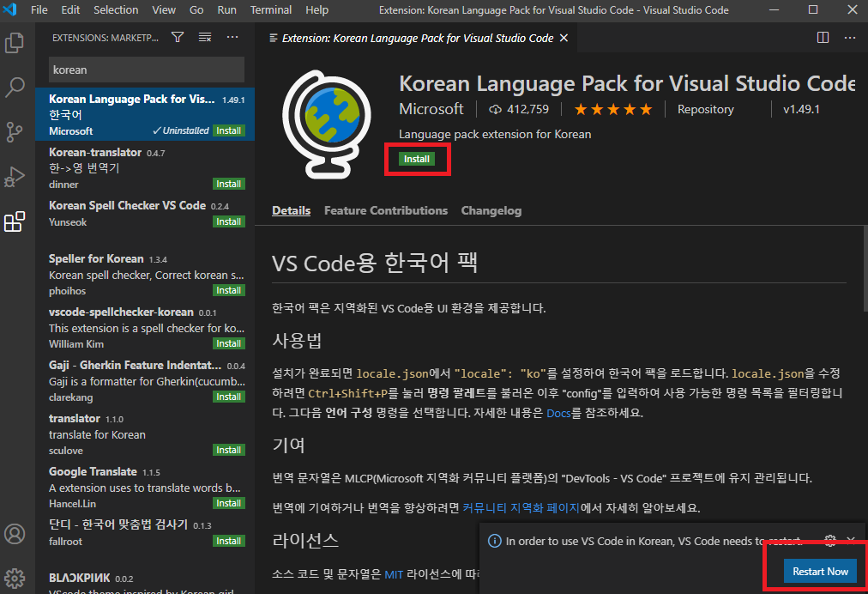Open the Help menu
Screen dimensions: 868x594
point(316,10)
